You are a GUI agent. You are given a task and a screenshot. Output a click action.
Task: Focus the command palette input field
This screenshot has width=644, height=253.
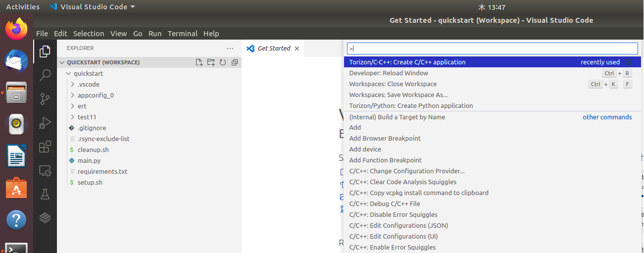pyautogui.click(x=493, y=49)
